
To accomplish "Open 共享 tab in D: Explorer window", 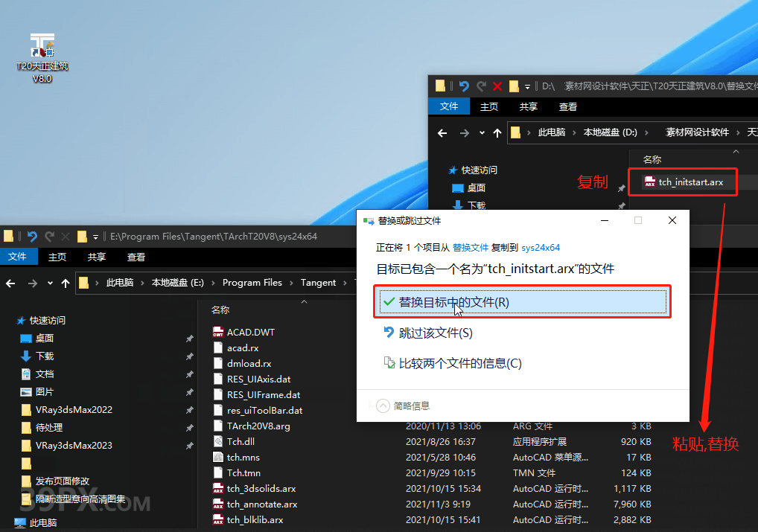I will point(528,107).
